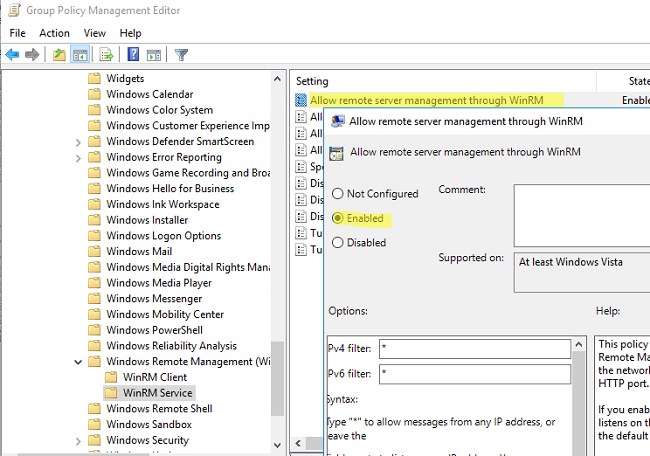Select the Enabled radio button
The width and height of the screenshot is (650, 456).
click(338, 218)
